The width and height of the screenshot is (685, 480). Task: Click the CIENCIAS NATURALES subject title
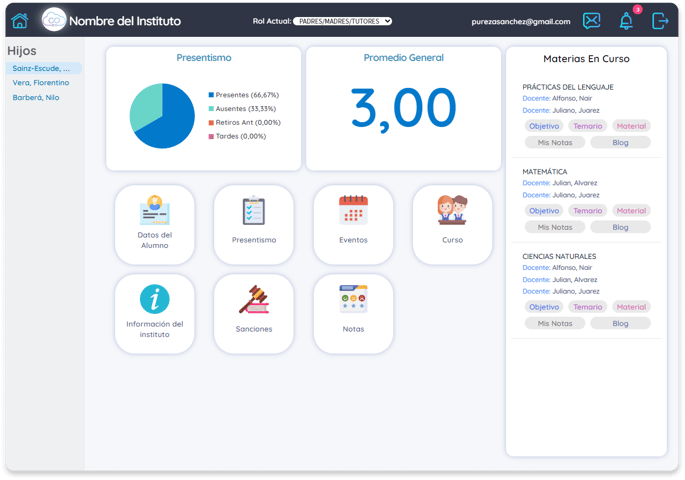point(559,256)
